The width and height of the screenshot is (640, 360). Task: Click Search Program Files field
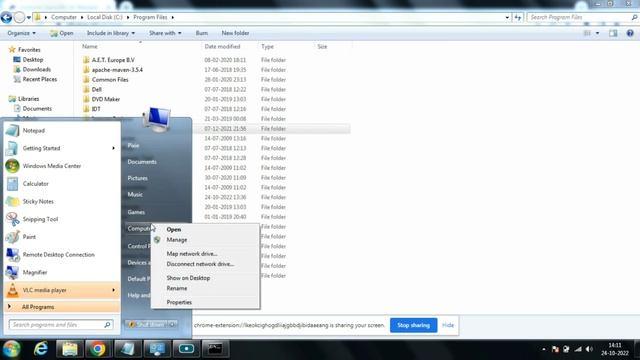click(x=582, y=17)
